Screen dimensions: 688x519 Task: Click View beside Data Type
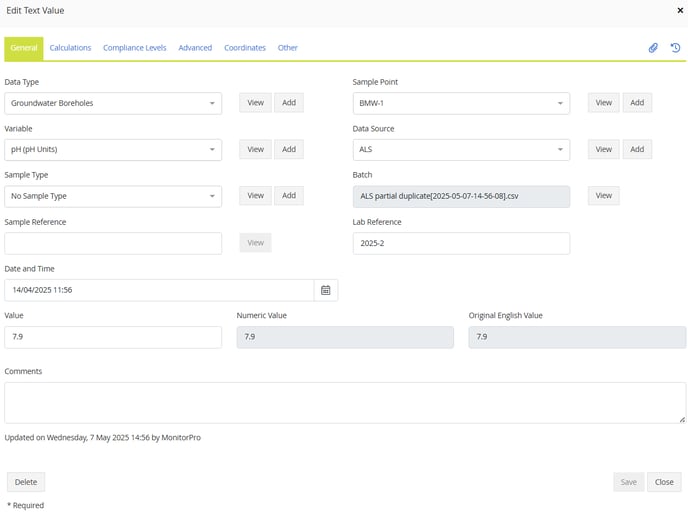tap(255, 103)
